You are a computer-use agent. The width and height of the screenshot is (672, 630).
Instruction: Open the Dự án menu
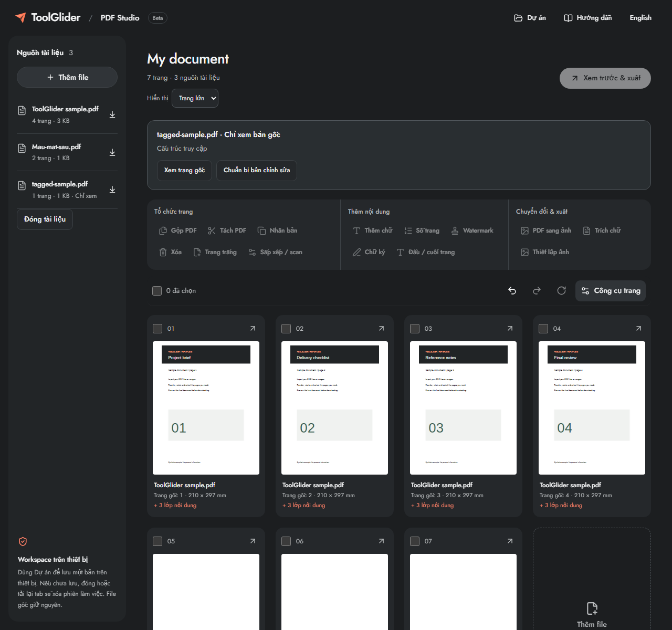(530, 18)
